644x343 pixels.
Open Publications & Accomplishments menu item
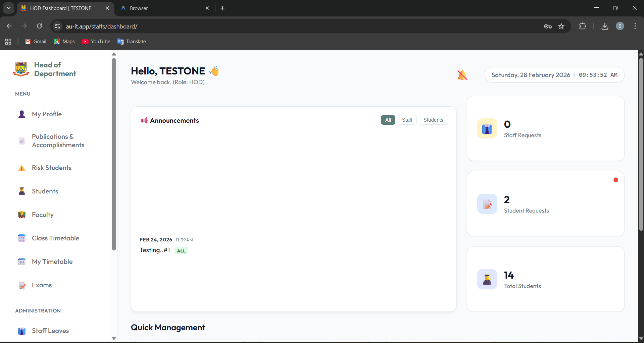click(x=58, y=141)
